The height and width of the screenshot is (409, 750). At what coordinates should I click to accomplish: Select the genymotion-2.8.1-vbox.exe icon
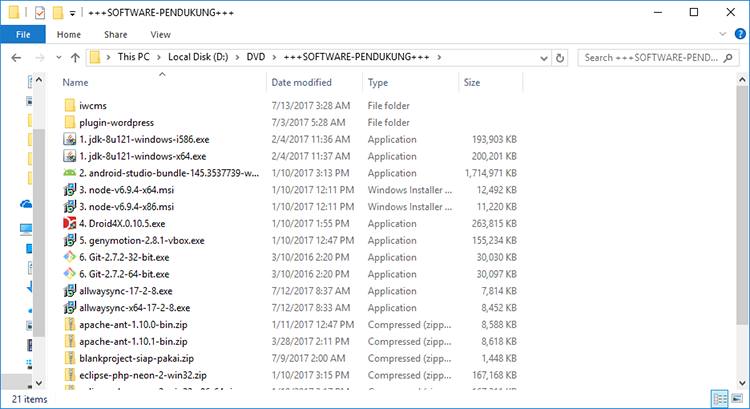70,240
